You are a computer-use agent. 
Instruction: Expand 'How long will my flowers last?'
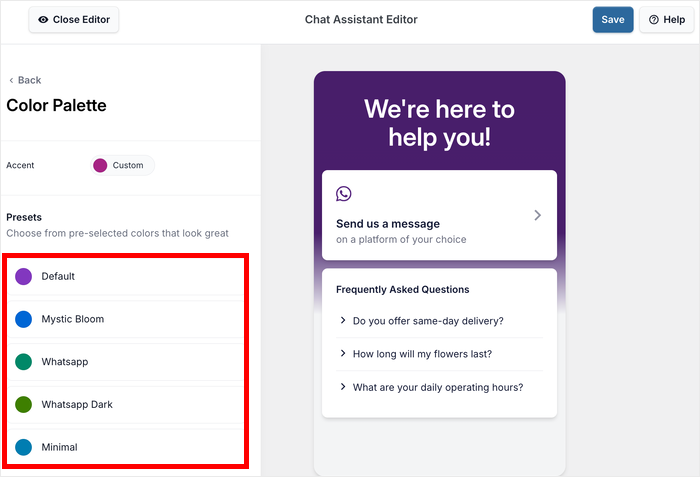[422, 353]
